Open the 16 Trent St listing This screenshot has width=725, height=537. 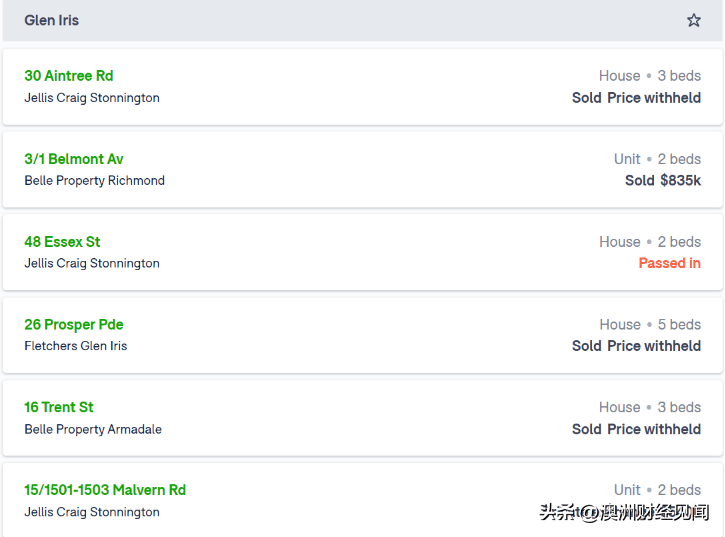(x=59, y=407)
